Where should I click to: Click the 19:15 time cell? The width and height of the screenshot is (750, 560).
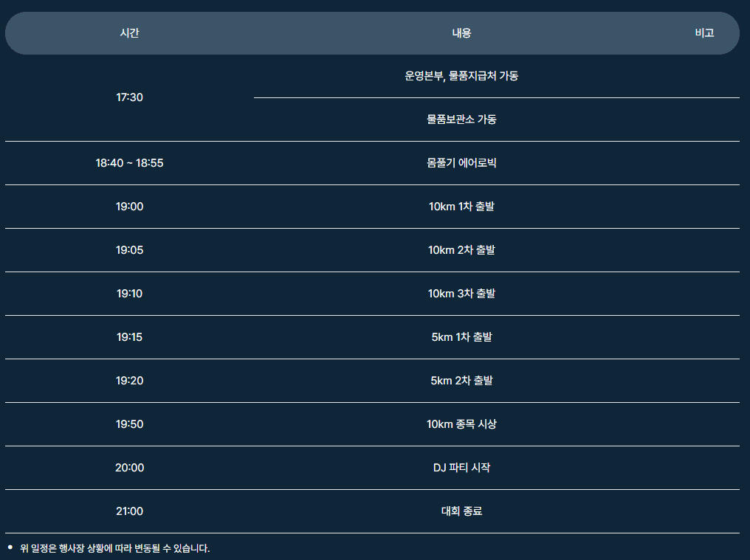pyautogui.click(x=129, y=337)
